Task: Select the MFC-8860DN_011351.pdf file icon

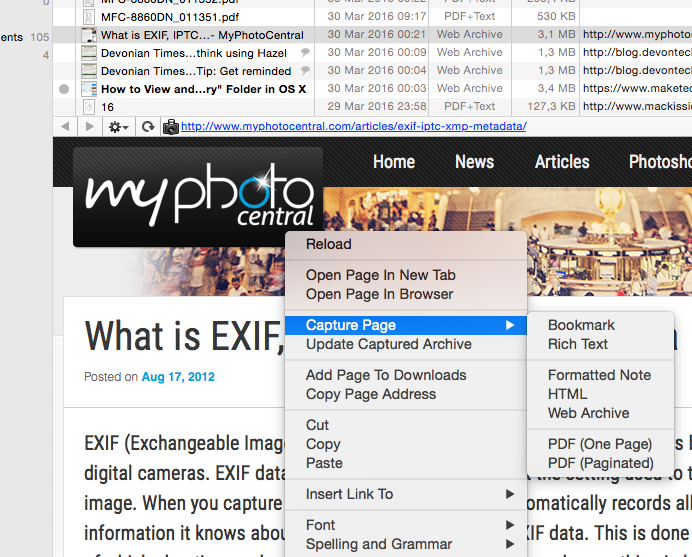Action: tap(89, 17)
